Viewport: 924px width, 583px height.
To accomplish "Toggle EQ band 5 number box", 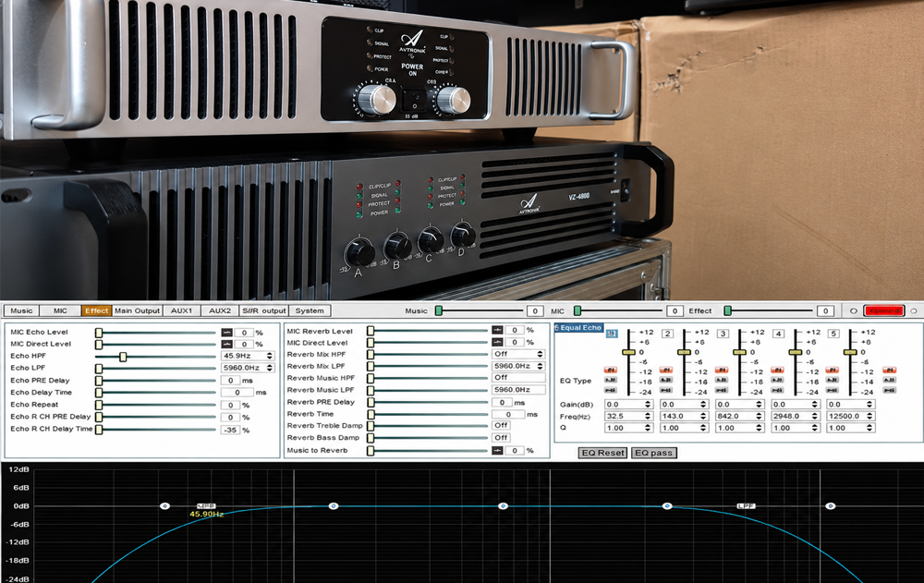I will click(x=833, y=334).
